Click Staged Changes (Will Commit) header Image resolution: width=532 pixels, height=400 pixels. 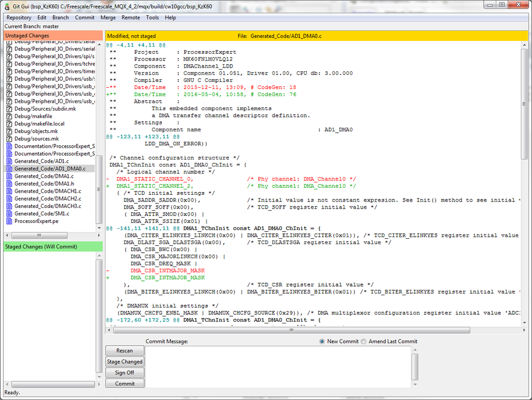pos(53,246)
